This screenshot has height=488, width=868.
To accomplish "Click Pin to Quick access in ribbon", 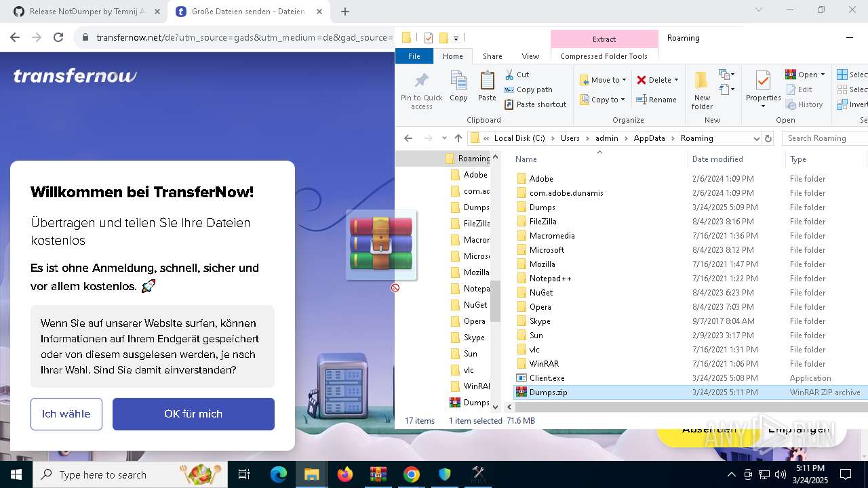I will (x=421, y=91).
